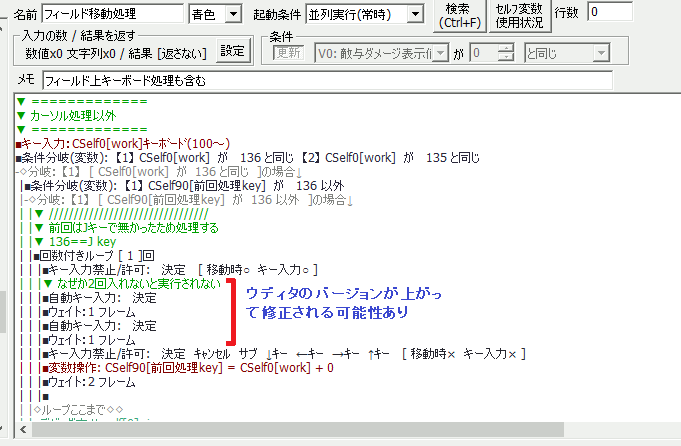This screenshot has width=681, height=446.
Task: Increase the condition value with up stepper
Action: 506,48
